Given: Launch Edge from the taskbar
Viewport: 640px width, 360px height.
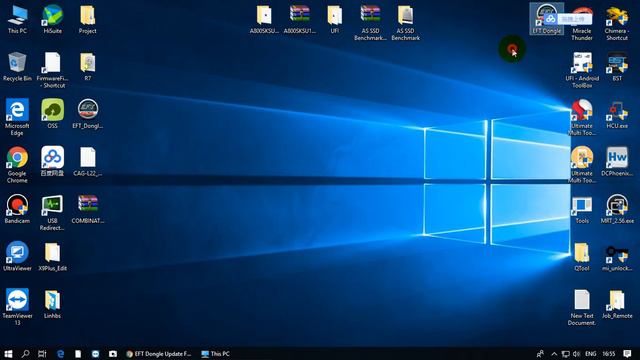Looking at the screenshot, I should click(x=60, y=354).
